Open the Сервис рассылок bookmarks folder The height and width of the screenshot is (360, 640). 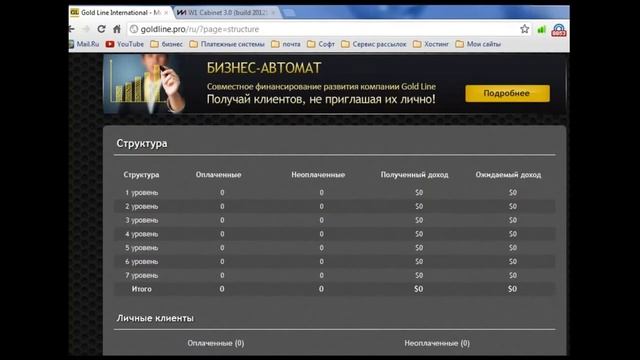374,44
